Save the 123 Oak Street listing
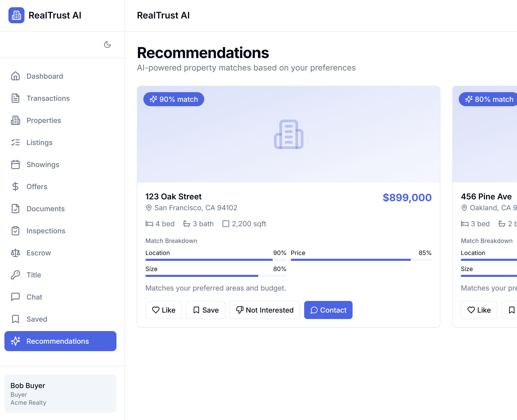The image size is (517, 420). point(205,310)
